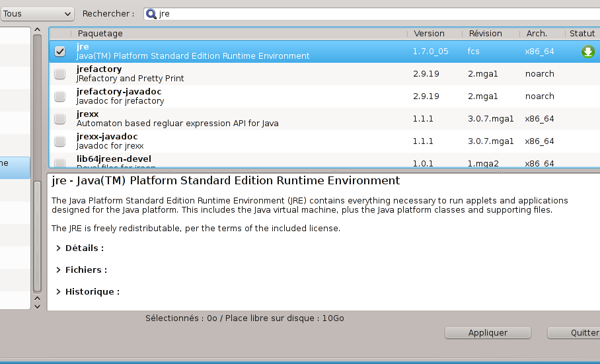Click the "Automaton based regluar expression" description

tap(178, 124)
